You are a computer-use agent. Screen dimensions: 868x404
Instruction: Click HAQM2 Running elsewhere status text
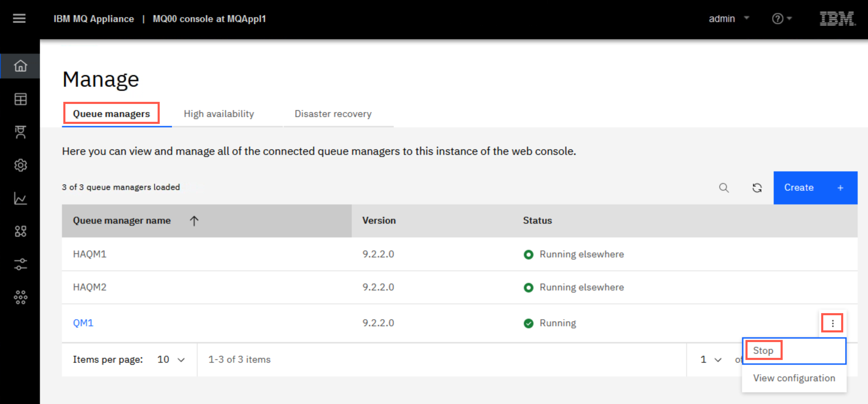582,287
